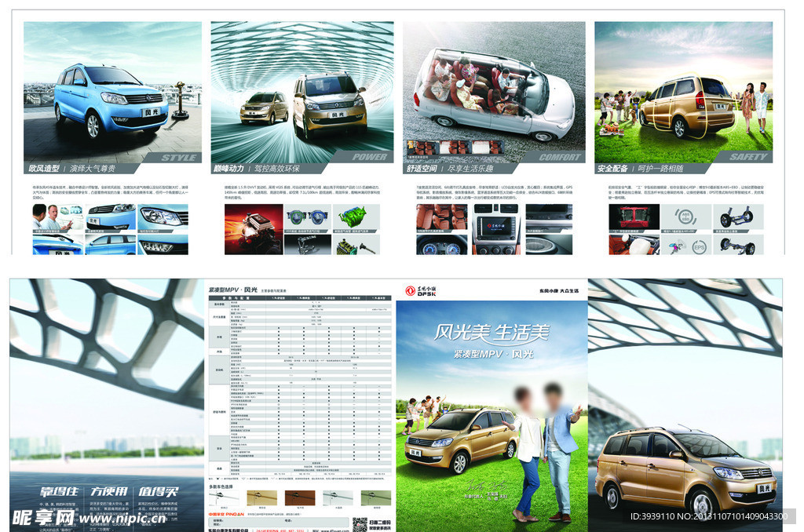Click the specification table header row

[300, 297]
